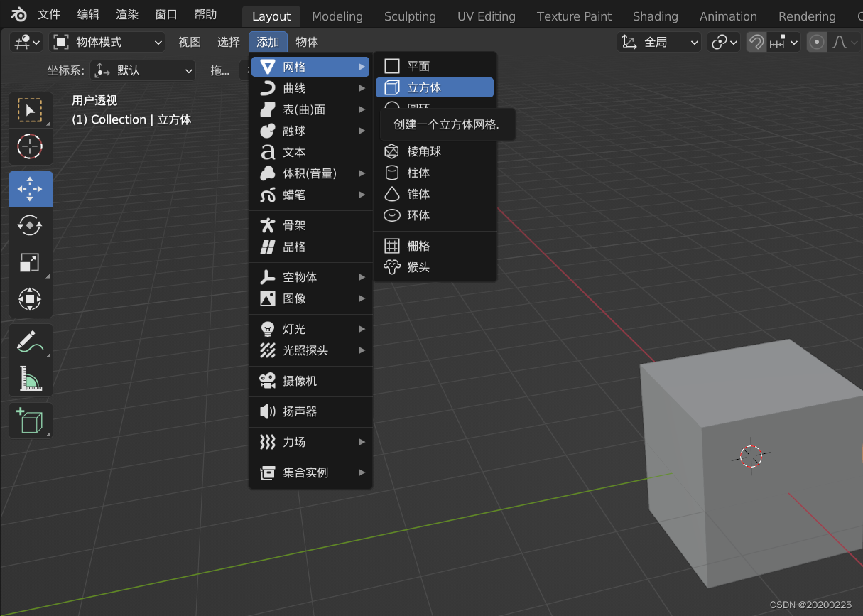Expand the 空物体 empty submenu
This screenshot has height=616, width=863.
coord(310,277)
